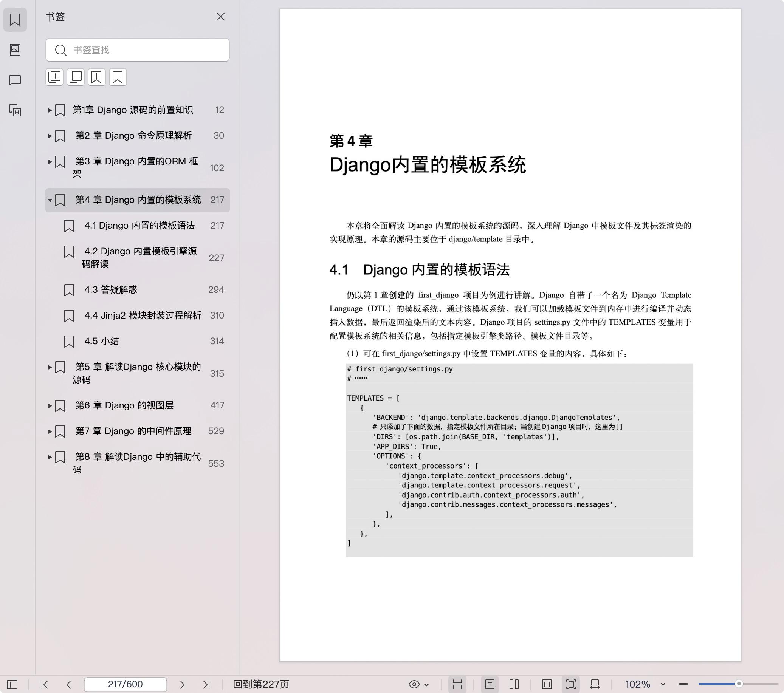Toggle continuous scrolling mode icon

pos(457,685)
